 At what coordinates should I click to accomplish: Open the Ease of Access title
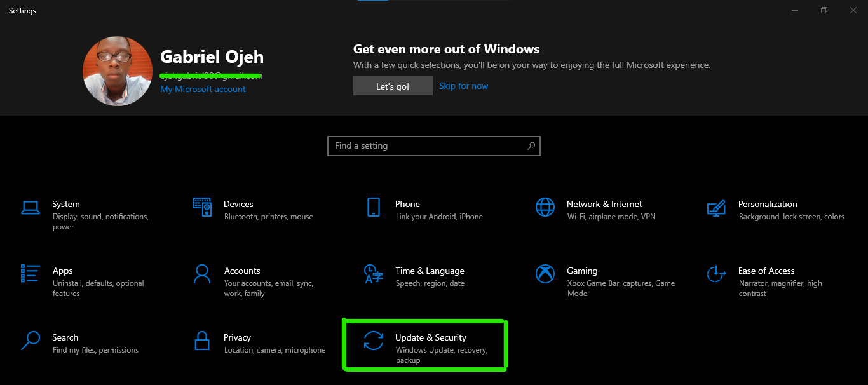pos(766,271)
